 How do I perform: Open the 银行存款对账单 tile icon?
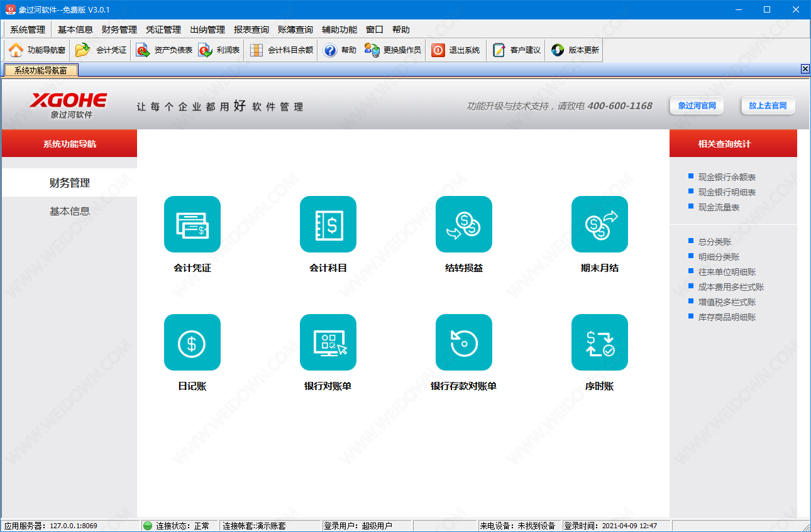point(464,342)
